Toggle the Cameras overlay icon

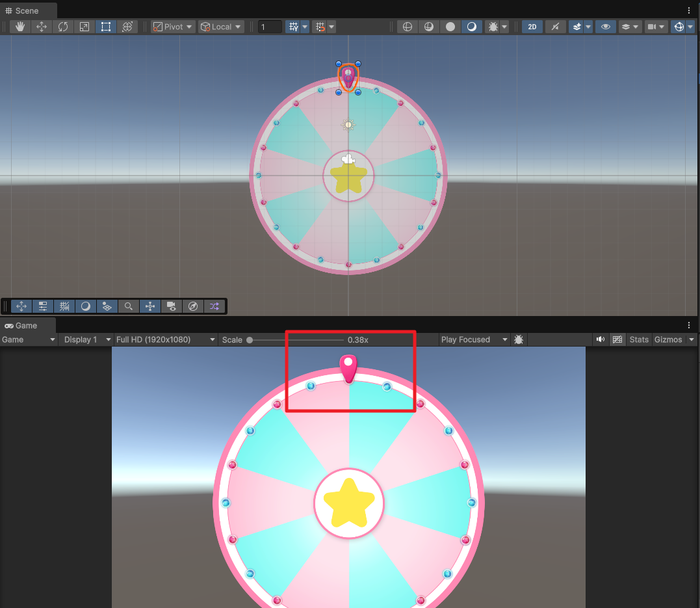[172, 306]
